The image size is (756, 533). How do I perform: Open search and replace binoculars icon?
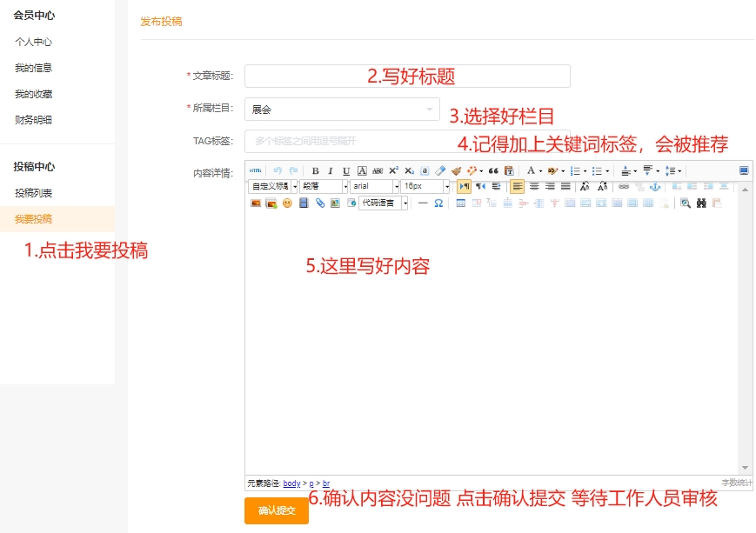[701, 203]
